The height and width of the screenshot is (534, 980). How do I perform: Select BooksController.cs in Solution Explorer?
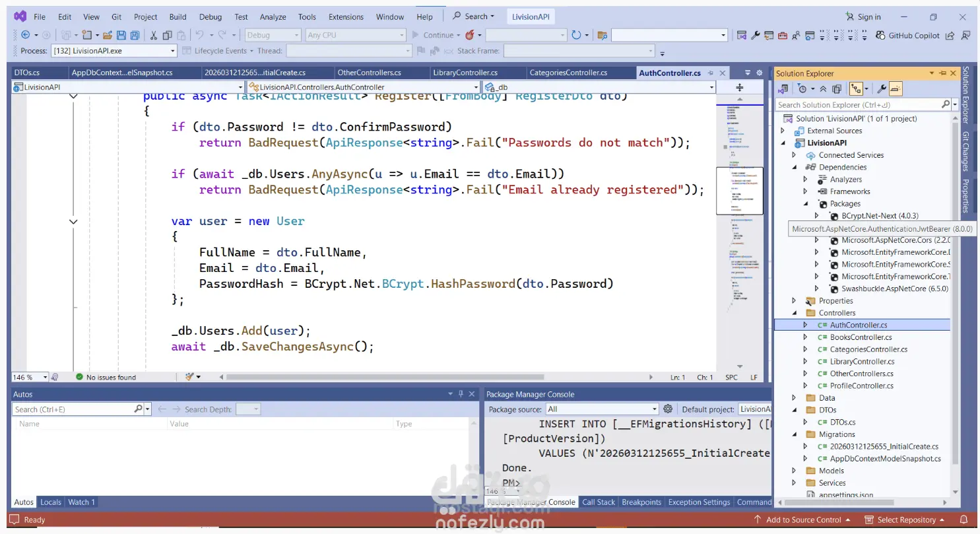(x=861, y=337)
